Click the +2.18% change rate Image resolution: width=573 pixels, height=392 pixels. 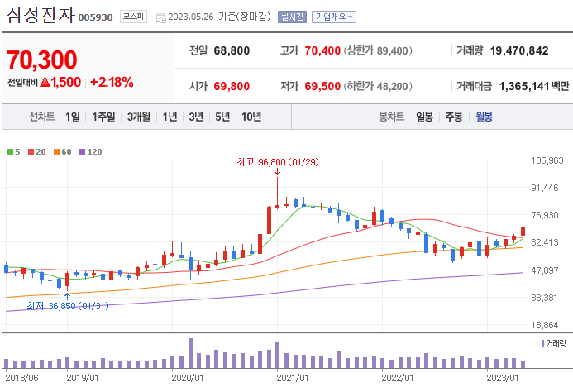pyautogui.click(x=112, y=82)
